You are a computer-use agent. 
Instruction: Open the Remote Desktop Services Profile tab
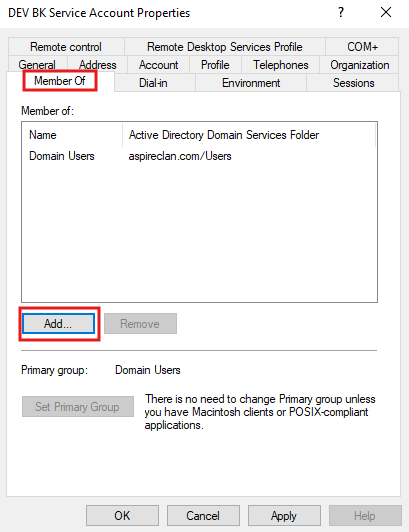[225, 46]
